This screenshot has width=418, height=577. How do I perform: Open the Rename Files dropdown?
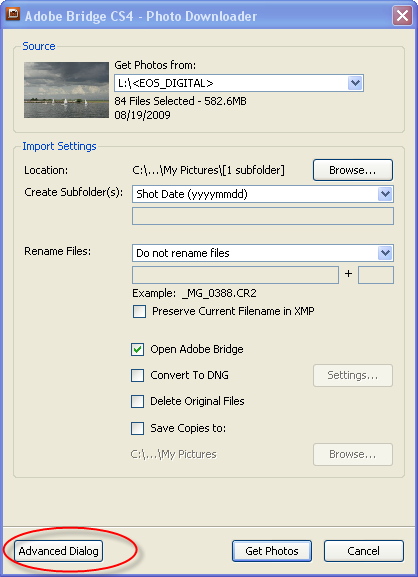pyautogui.click(x=263, y=253)
